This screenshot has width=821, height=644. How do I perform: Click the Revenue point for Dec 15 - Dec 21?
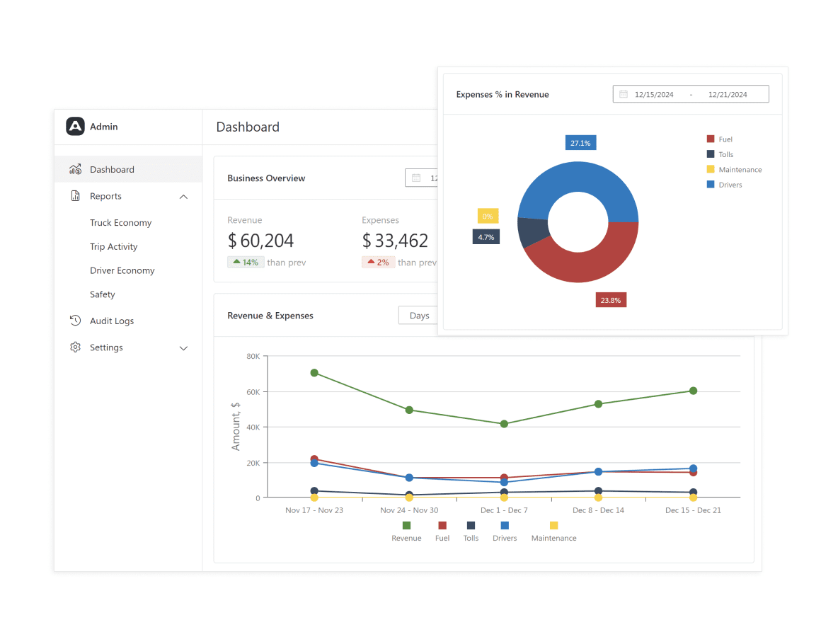[693, 391]
